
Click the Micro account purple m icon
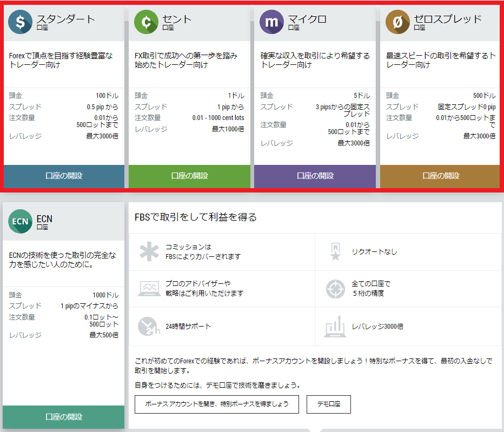271,22
